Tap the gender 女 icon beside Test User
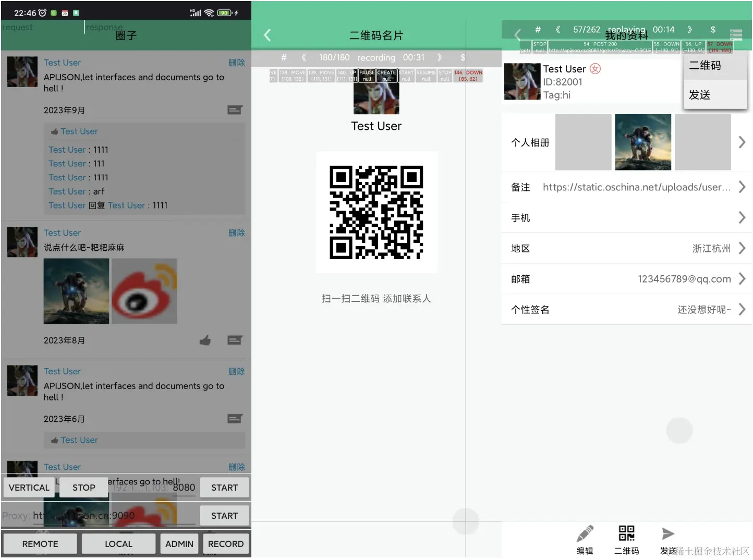Screen dimensions: 753x560 pos(595,69)
